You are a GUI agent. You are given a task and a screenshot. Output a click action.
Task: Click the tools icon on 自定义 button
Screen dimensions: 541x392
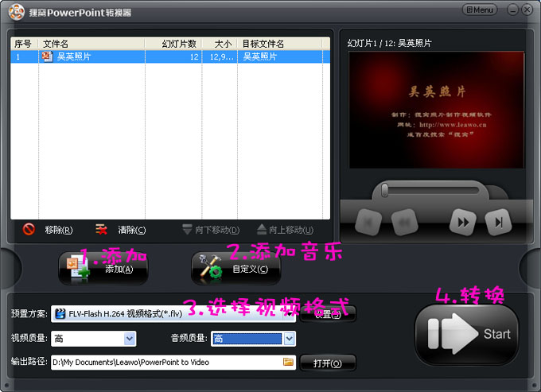point(211,266)
